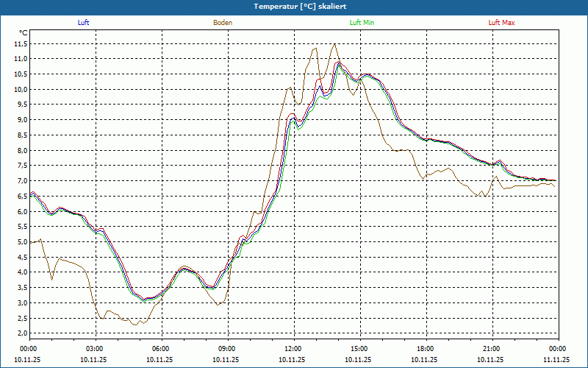Screen dimensions: 588x368
Task: Click the 06:00 time axis label
Action: [160, 349]
